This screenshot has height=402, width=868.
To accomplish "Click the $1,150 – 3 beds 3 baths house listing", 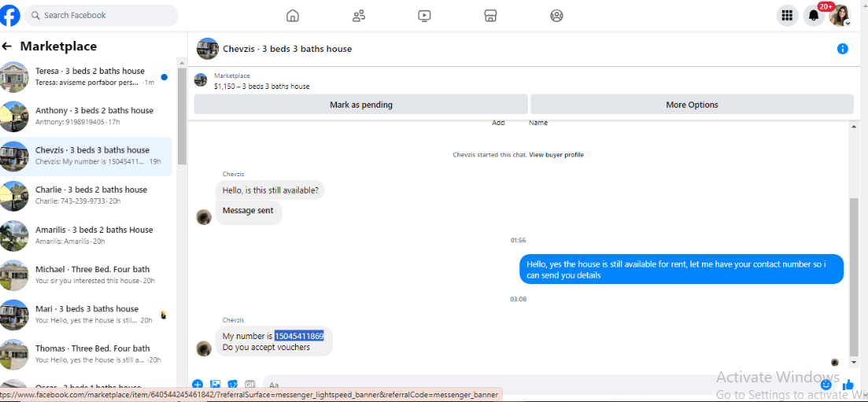I will pyautogui.click(x=262, y=87).
